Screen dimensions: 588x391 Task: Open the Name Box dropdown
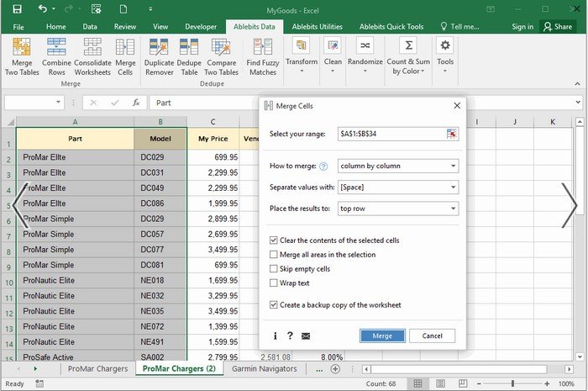tap(58, 102)
